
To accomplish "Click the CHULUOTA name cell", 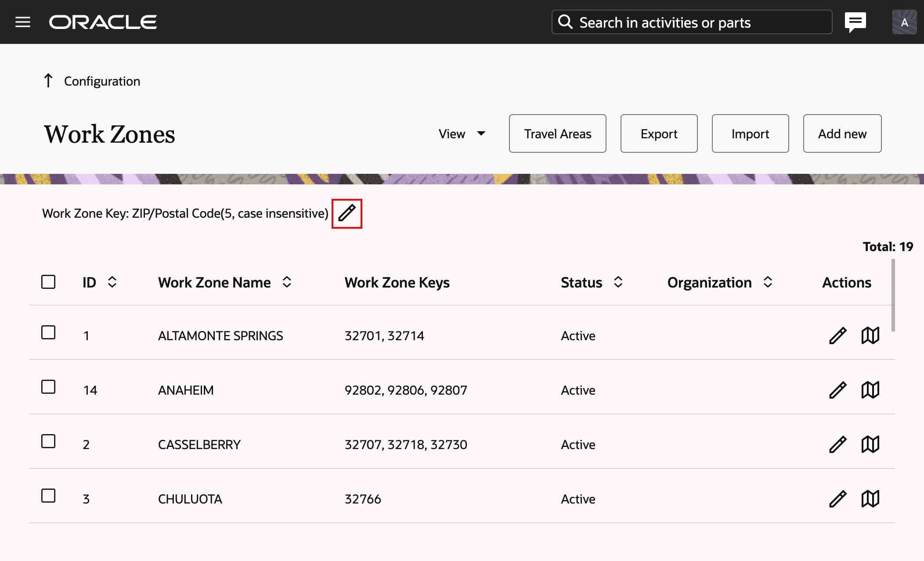I will 190,499.
